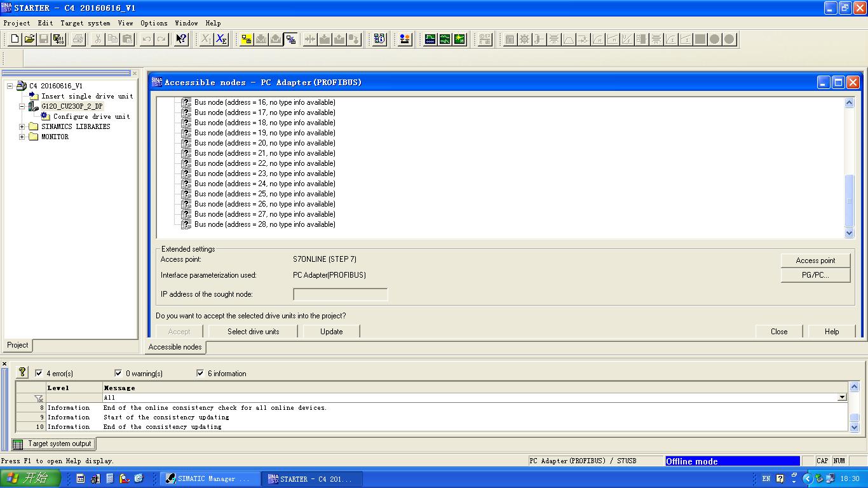Screen dimensions: 868x488
Task: Collapse the C4 20160616_V1 project tree node
Action: pos(10,86)
